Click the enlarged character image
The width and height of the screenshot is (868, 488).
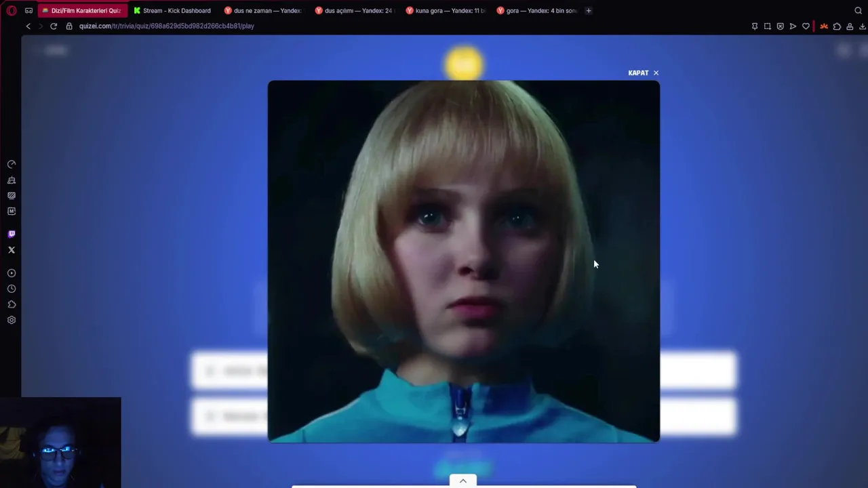pyautogui.click(x=464, y=262)
